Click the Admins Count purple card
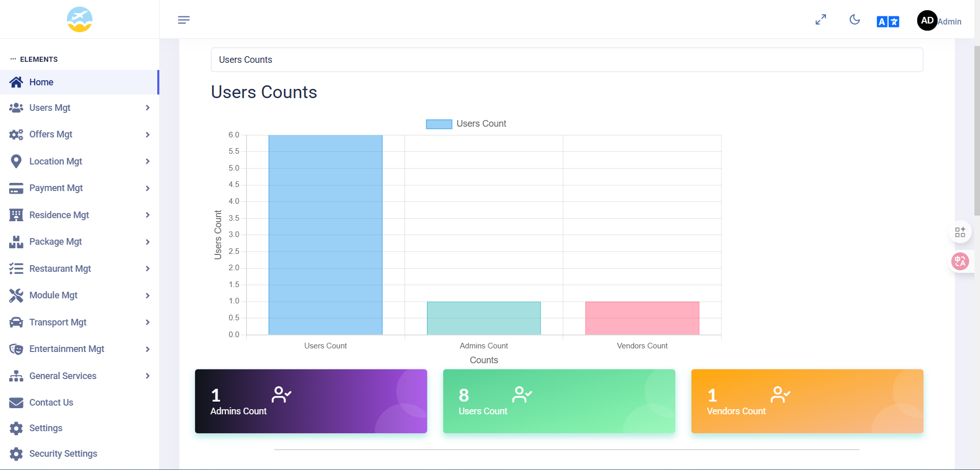The width and height of the screenshot is (980, 470). tap(310, 401)
